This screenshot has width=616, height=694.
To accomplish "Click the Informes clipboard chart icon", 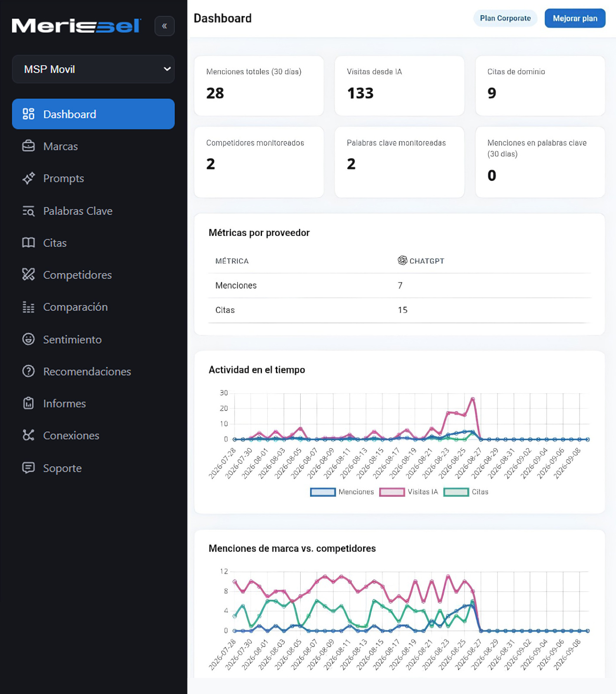I will click(x=29, y=403).
